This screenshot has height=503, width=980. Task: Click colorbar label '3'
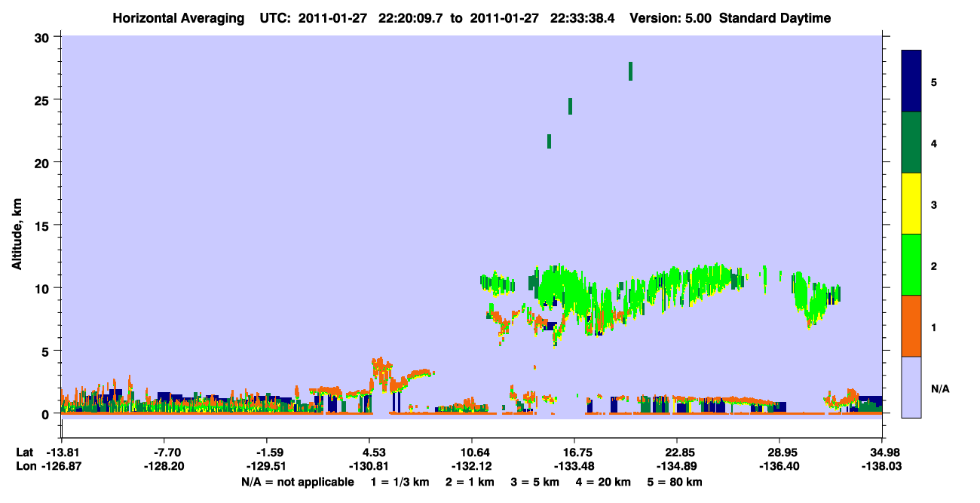coord(934,204)
